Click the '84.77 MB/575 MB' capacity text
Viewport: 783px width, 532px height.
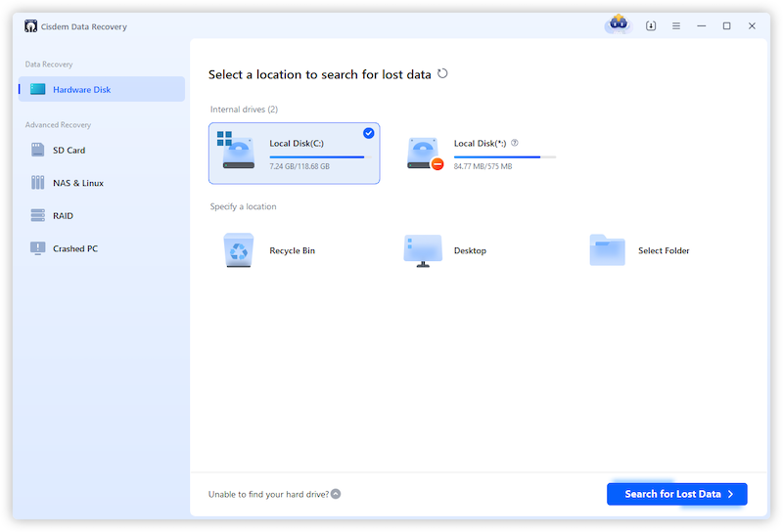pyautogui.click(x=483, y=166)
